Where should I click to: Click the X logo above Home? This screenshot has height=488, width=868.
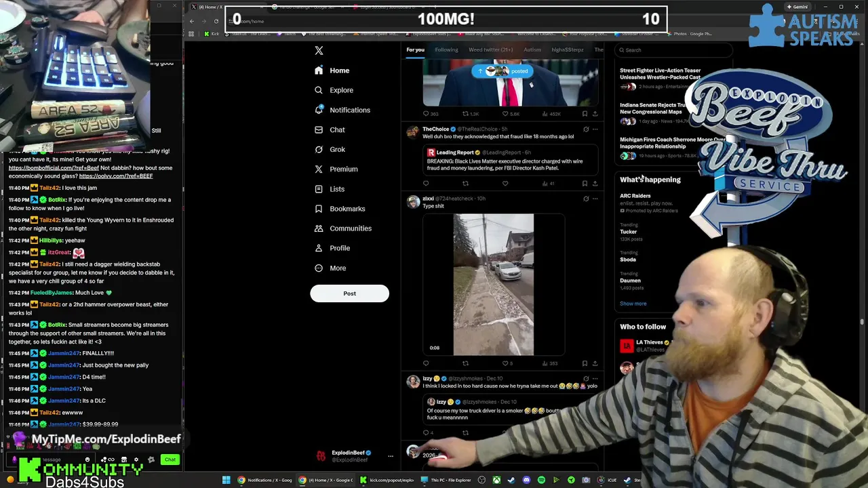point(319,50)
